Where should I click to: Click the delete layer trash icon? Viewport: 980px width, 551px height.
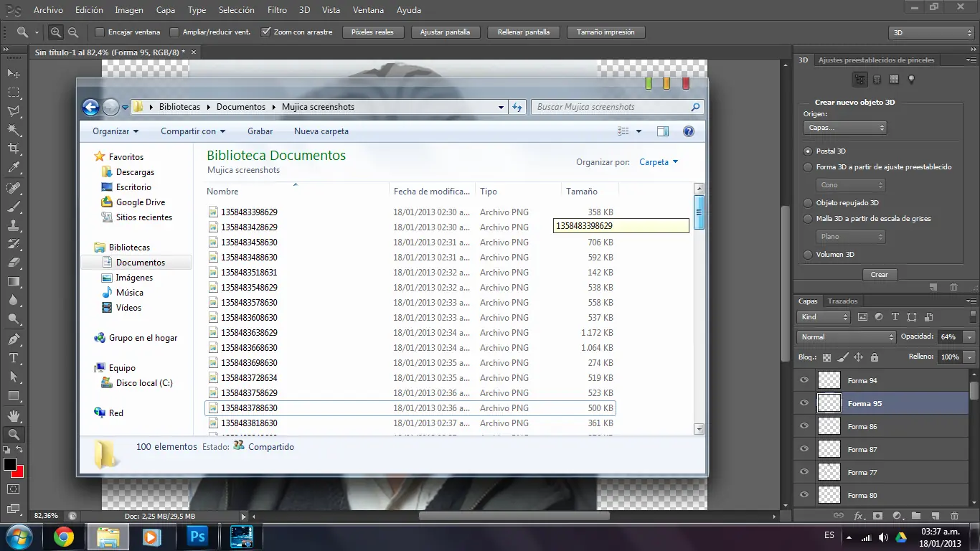tap(954, 516)
